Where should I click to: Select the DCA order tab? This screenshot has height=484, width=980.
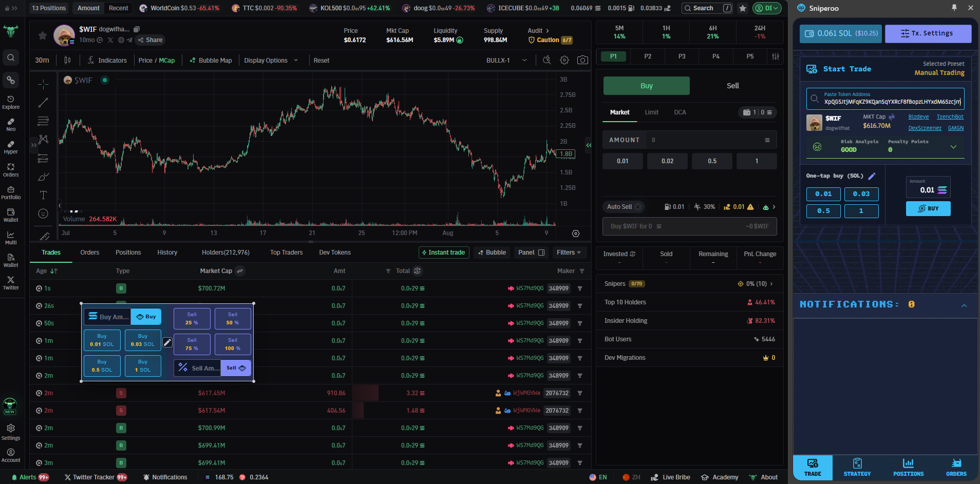click(x=680, y=112)
